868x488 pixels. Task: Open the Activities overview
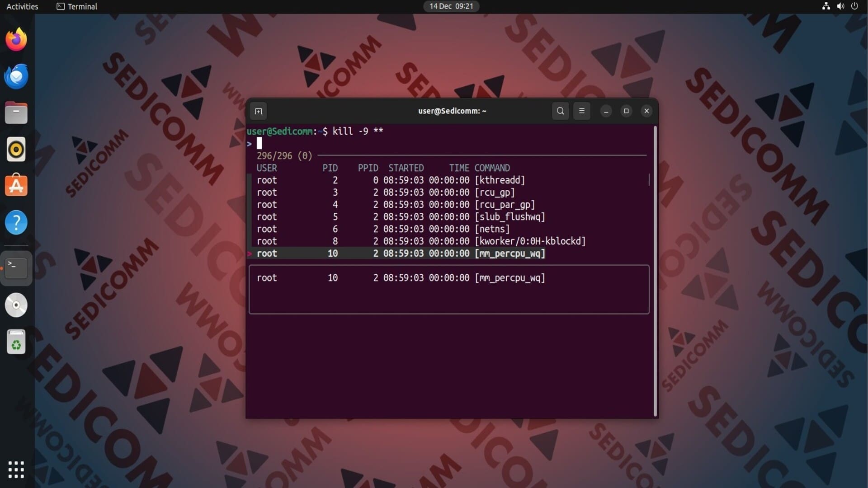coord(22,6)
